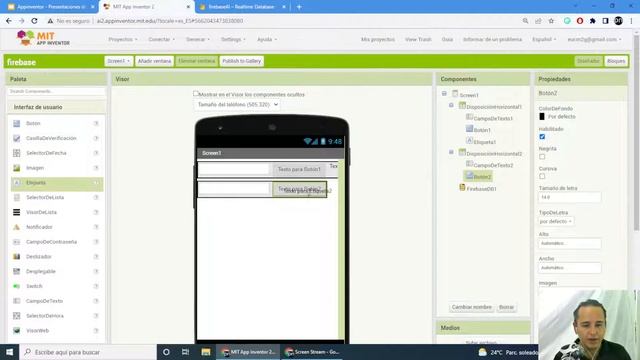The width and height of the screenshot is (640, 360).
Task: Click the CampoDeContraseña palette icon
Action: pos(17,242)
